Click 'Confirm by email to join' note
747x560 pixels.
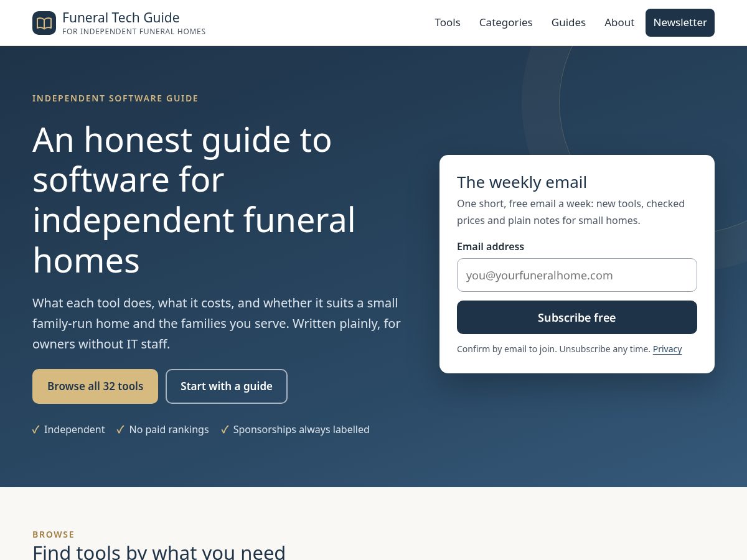(553, 349)
